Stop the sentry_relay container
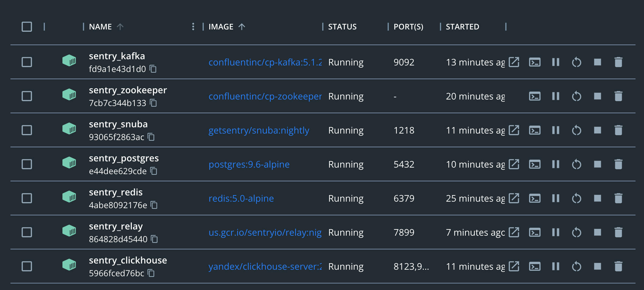This screenshot has height=290, width=644. pos(598,232)
